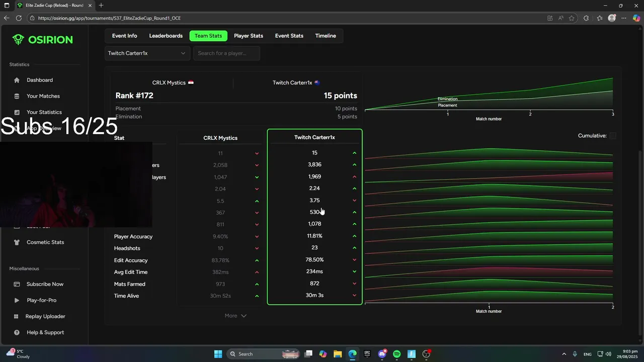Switch to the Timeline tab
Viewport: 644px width, 362px height.
click(x=326, y=36)
